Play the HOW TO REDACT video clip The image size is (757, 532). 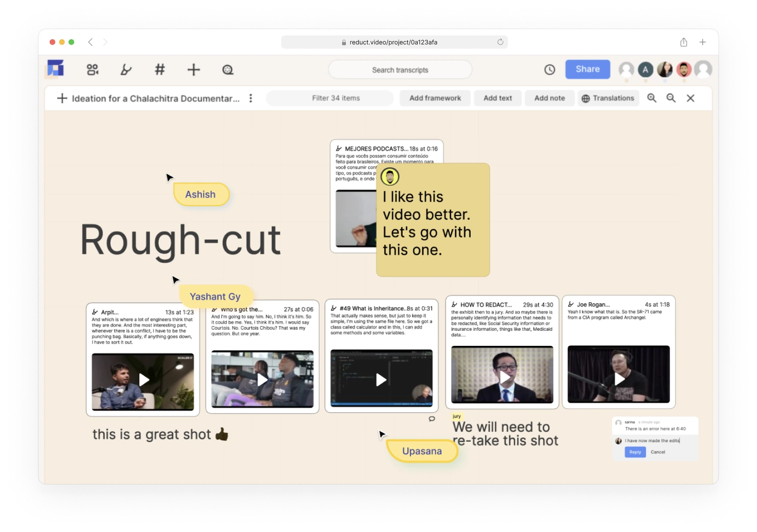point(504,377)
